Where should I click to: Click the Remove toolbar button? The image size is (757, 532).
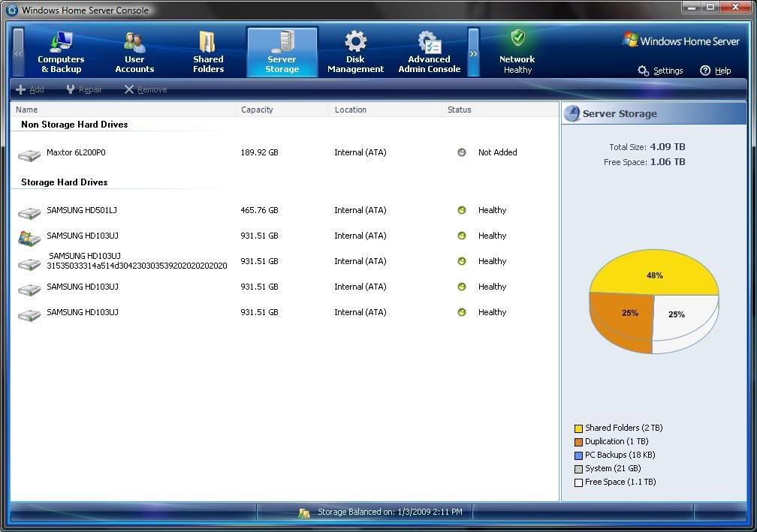click(146, 89)
